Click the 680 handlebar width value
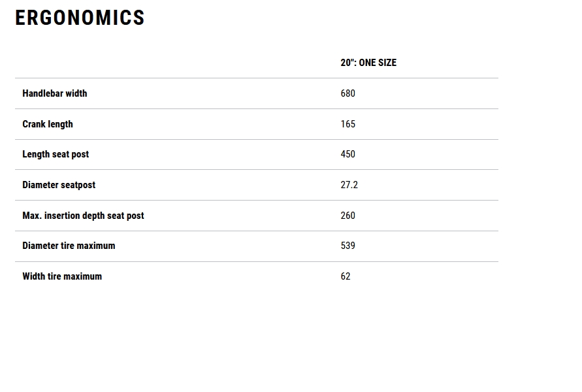Screen dimensions: 582x392 pos(348,93)
